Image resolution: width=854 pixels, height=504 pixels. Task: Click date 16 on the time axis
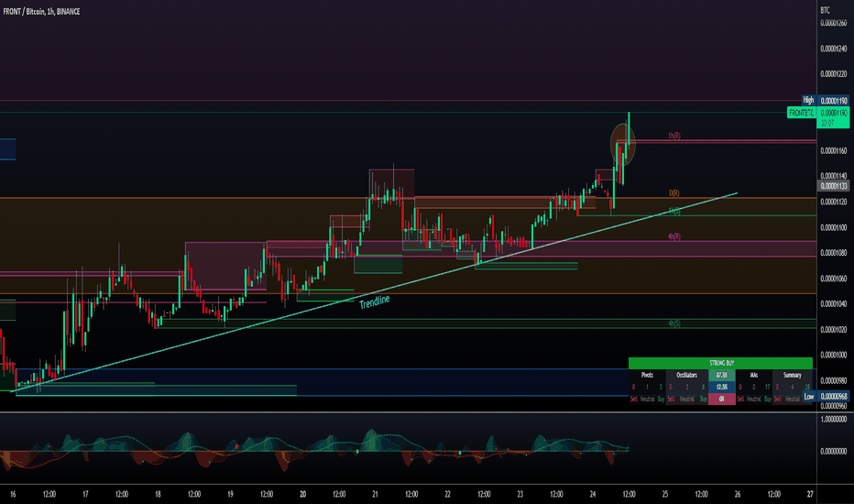(x=13, y=495)
